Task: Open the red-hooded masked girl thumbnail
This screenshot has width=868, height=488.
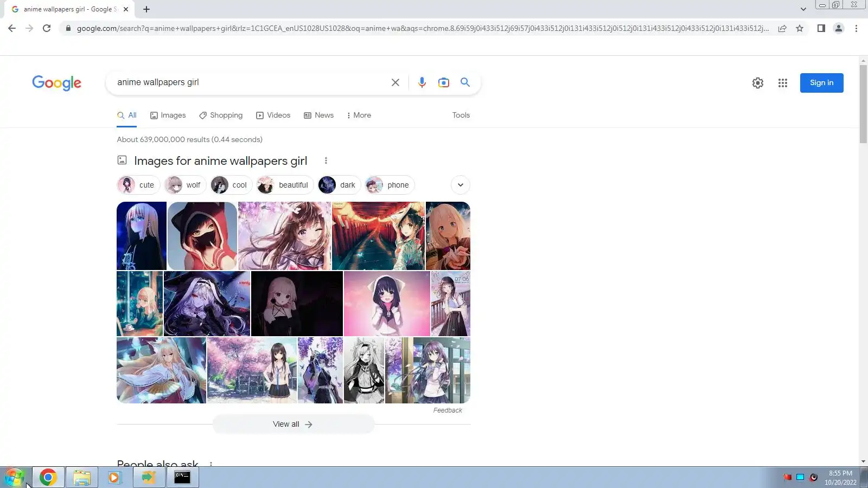Action: [202, 236]
